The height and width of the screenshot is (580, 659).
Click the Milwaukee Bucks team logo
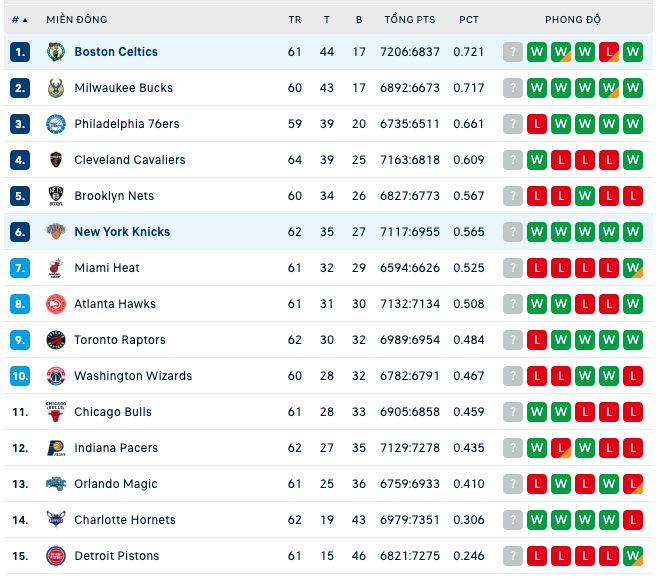coord(55,88)
